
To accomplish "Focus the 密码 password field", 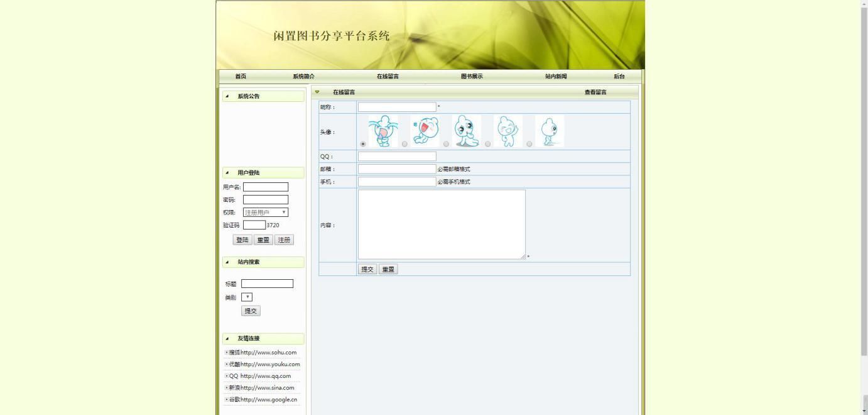I will pos(266,199).
